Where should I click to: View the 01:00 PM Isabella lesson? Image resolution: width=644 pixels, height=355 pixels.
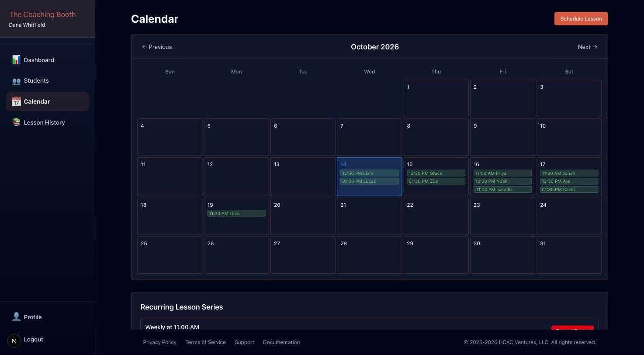[502, 190]
